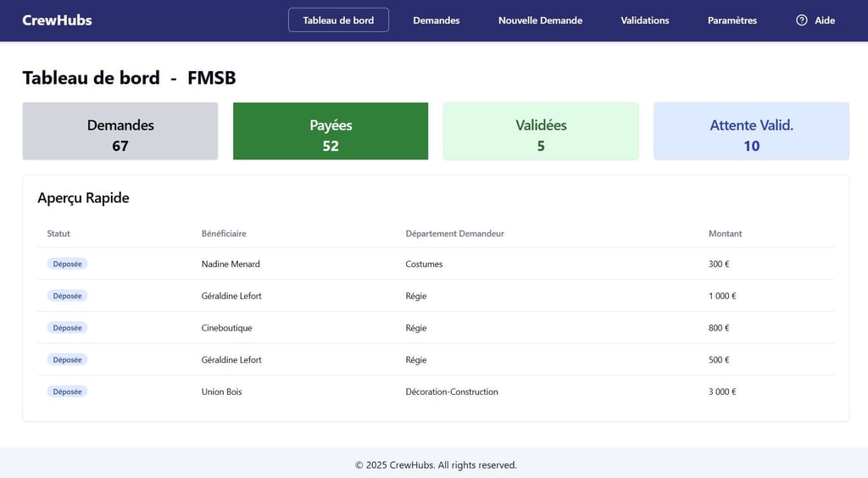Screen dimensions: 868x478
Task: Click the Costumes department cell
Action: point(424,264)
